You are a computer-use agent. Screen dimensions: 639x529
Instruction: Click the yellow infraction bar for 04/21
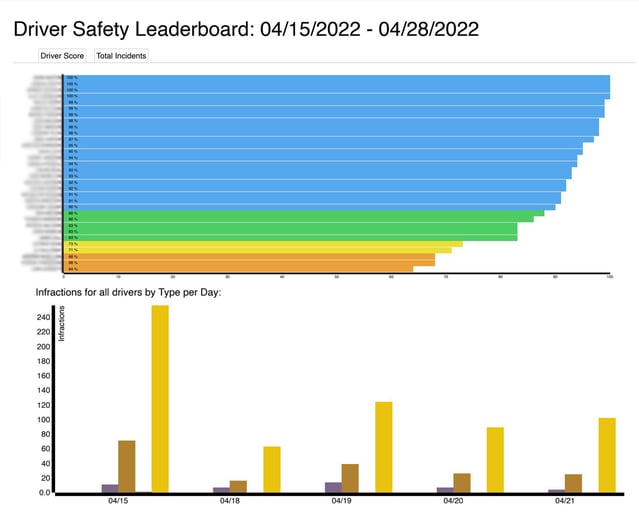click(607, 455)
